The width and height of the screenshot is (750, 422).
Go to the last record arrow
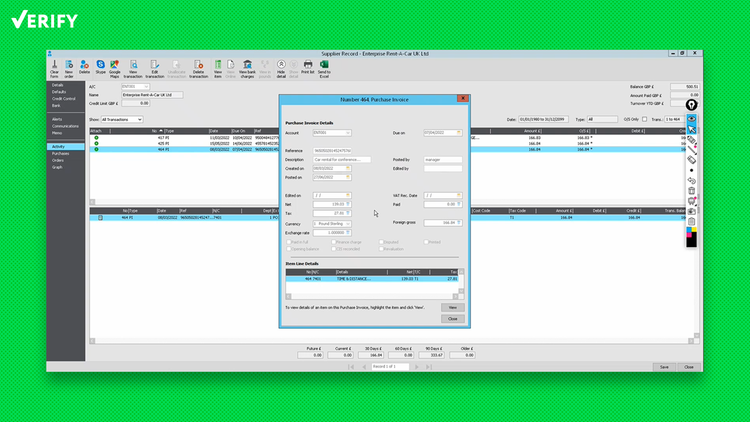429,367
